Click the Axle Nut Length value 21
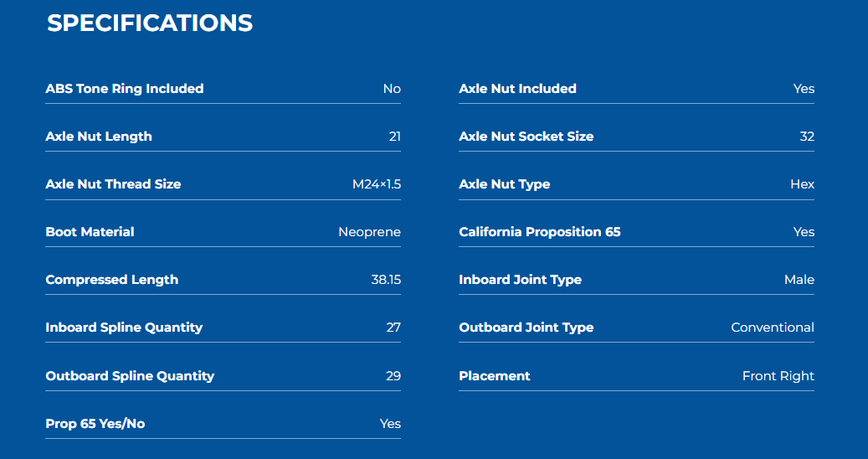Screen dimensions: 868x459 [395, 137]
